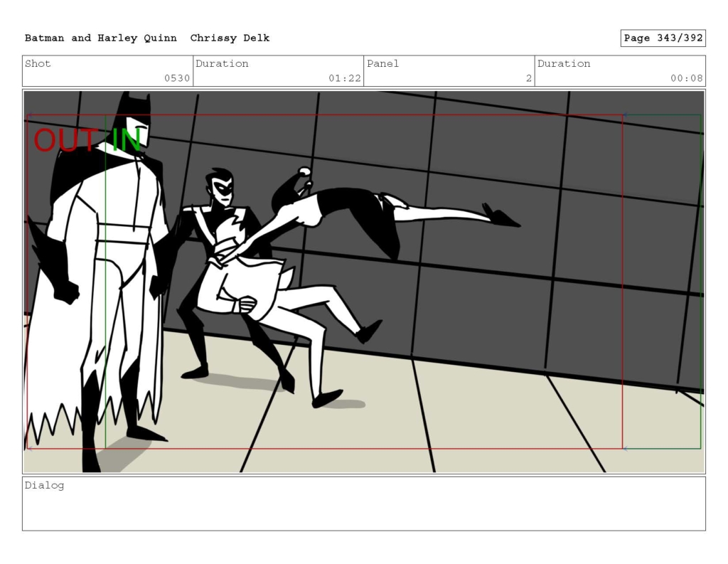The width and height of the screenshot is (728, 564).
Task: Click the storyboard panel drawing
Action: click(364, 282)
